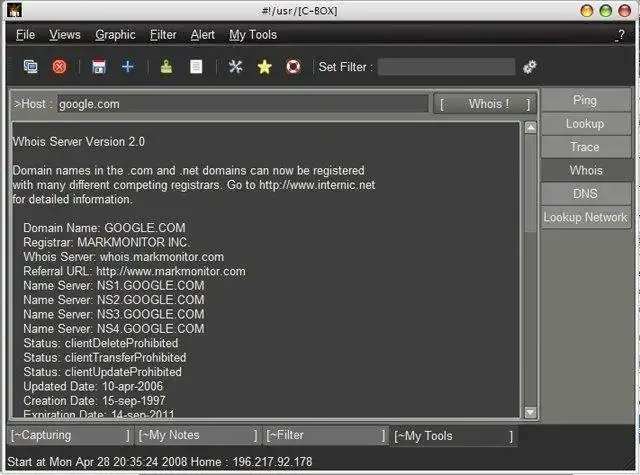The width and height of the screenshot is (640, 475).
Task: Click the C-BOX app icon in title bar
Action: click(15, 11)
